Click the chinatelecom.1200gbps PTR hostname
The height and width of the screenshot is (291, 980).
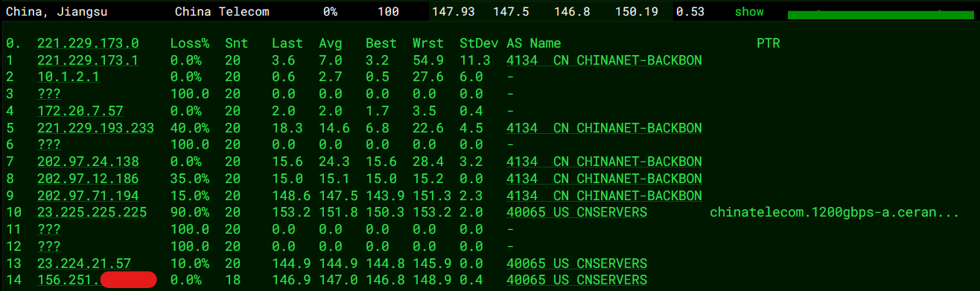(x=834, y=213)
